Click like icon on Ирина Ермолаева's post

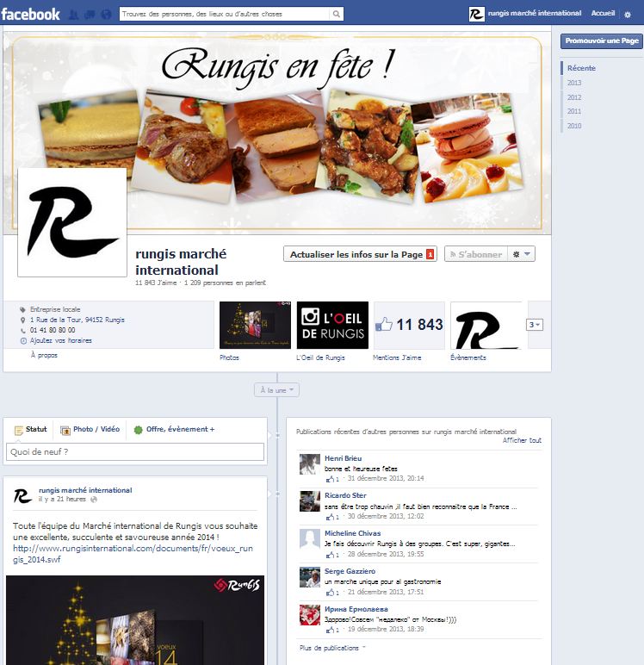coord(330,630)
